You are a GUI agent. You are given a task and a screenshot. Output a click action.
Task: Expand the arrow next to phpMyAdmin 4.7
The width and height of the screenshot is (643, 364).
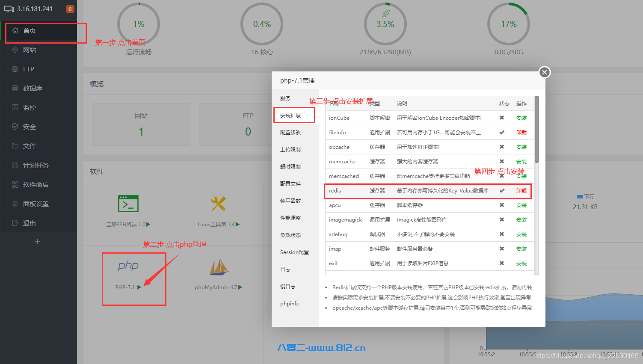240,287
